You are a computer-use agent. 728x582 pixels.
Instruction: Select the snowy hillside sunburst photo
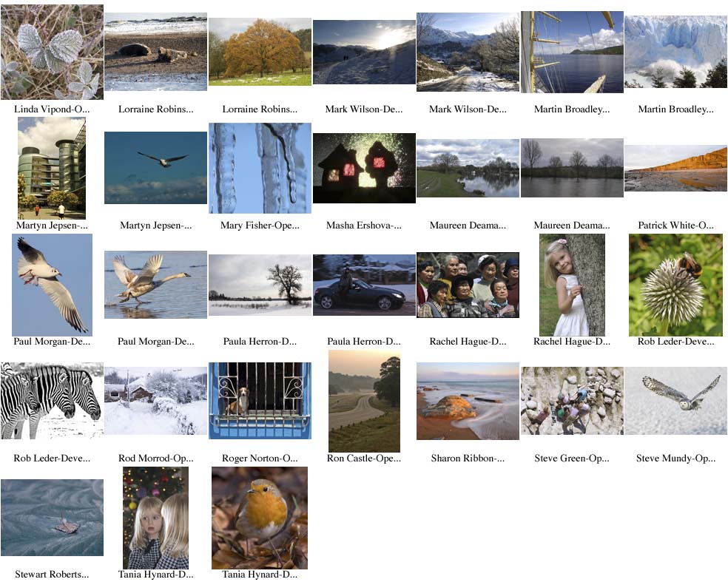[364, 52]
